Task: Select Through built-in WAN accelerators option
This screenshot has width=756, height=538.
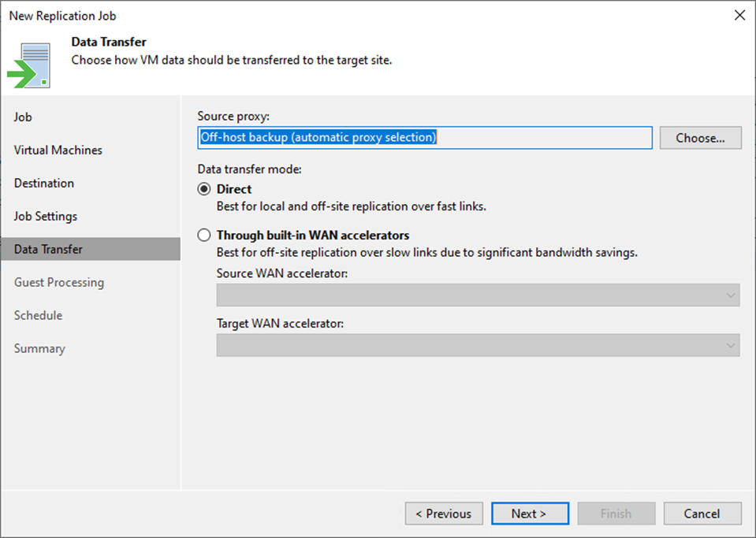Action: [x=204, y=235]
